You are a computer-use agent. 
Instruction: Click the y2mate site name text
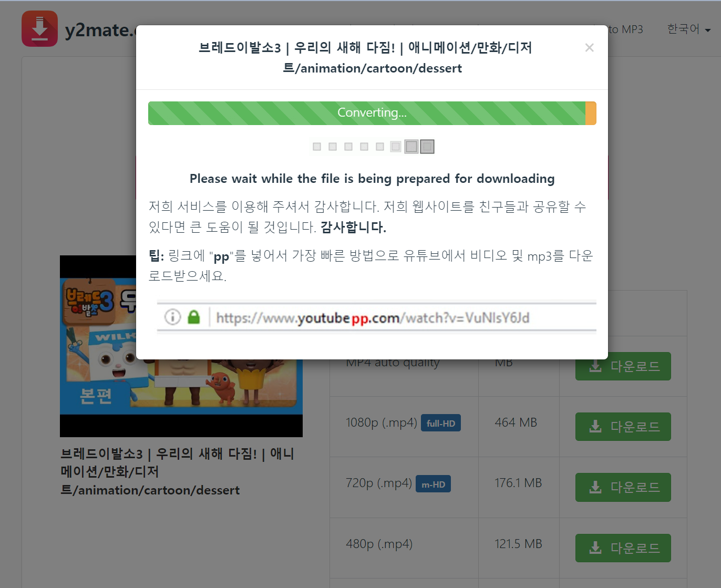tap(100, 30)
